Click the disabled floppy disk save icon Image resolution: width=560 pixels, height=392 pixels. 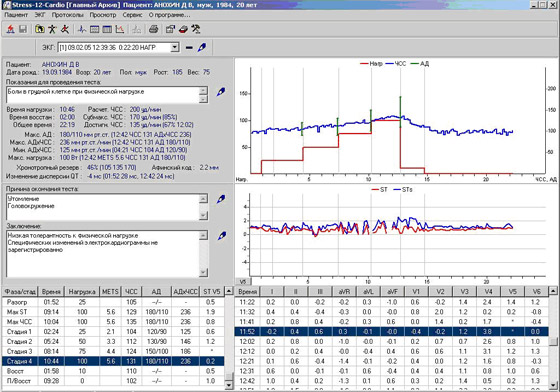pyautogui.click(x=23, y=29)
